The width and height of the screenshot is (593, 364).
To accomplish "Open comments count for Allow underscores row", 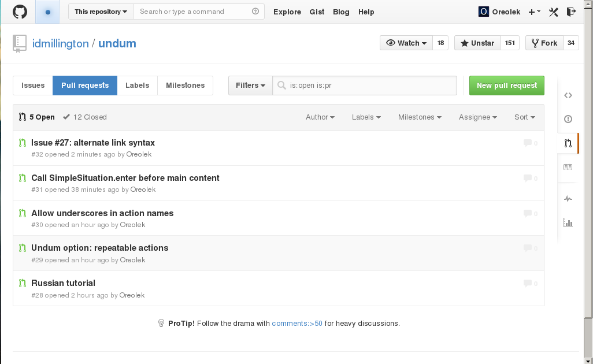I will [531, 214].
